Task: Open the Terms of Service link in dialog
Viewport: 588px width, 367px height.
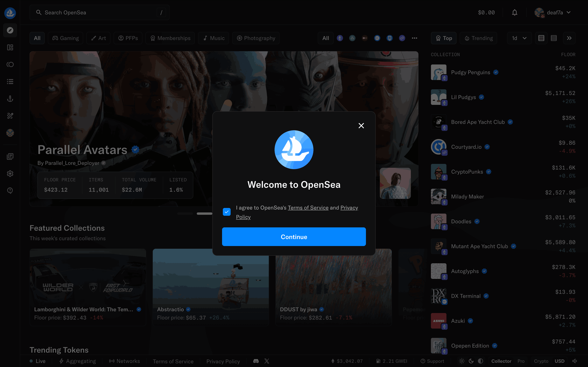Action: coord(308,208)
